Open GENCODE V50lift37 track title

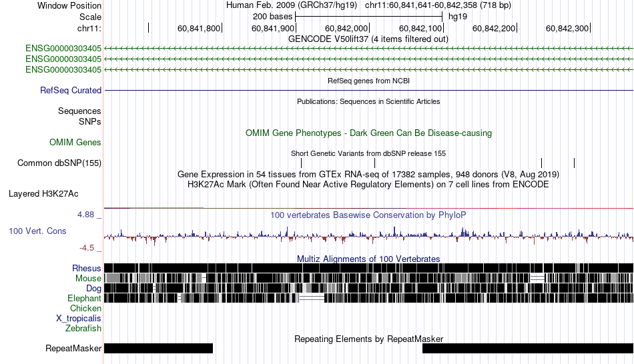[368, 39]
